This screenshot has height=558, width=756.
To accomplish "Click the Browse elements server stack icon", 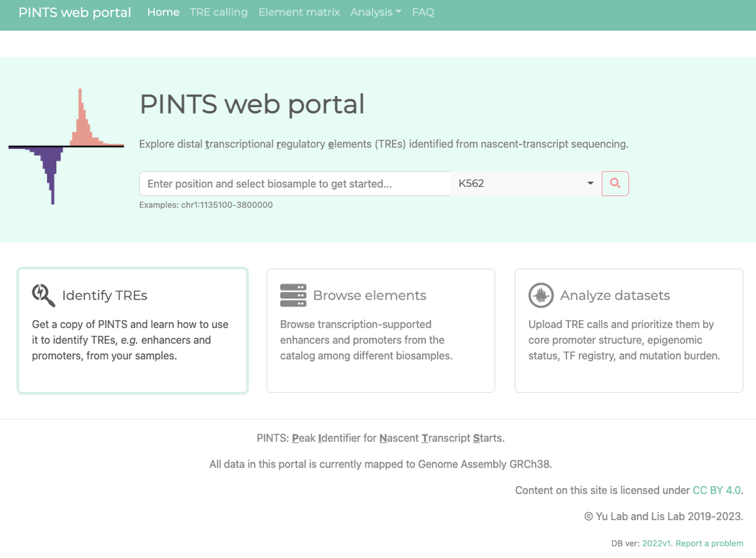I will pyautogui.click(x=293, y=296).
